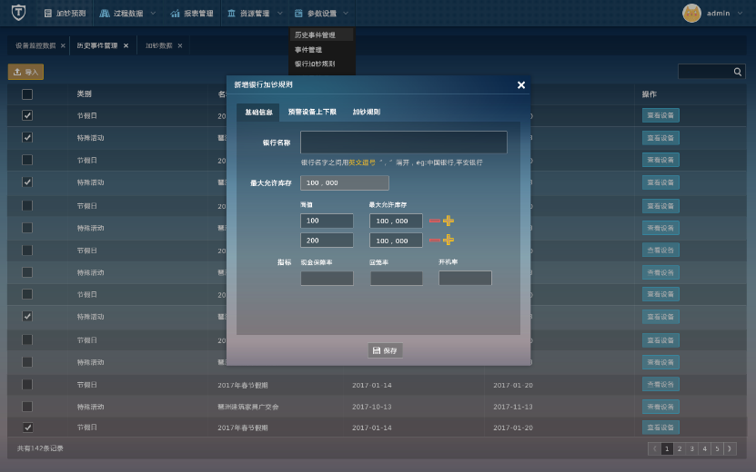The width and height of the screenshot is (756, 472).
Task: Go to page 3 in pagination
Action: click(692, 449)
